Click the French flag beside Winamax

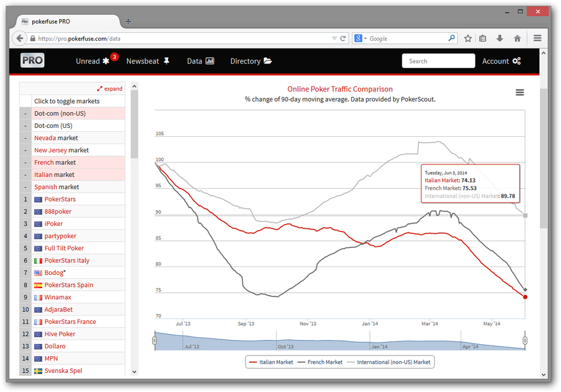(38, 298)
